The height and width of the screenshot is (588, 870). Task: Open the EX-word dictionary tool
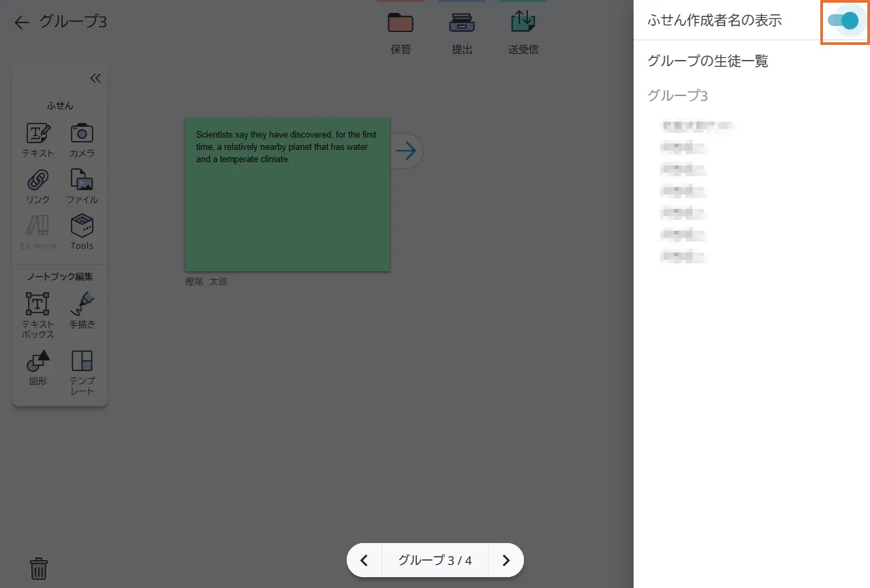(x=38, y=232)
